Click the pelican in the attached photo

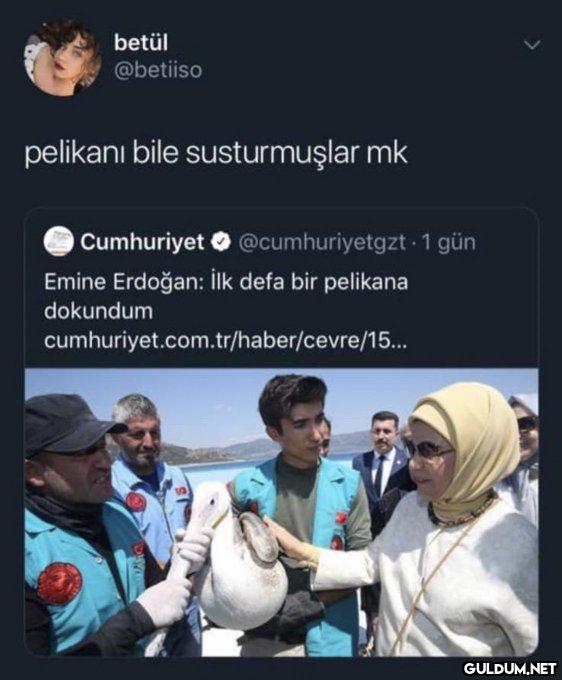pos(233,551)
